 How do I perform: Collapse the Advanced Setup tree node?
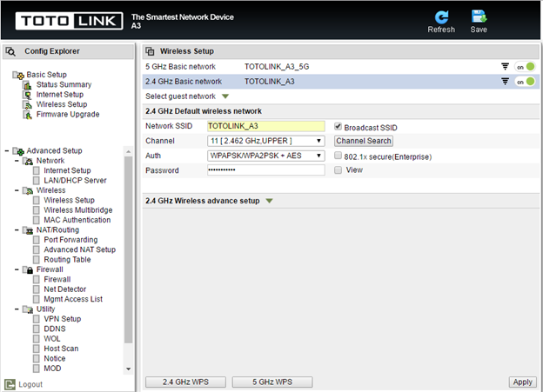pos(7,151)
